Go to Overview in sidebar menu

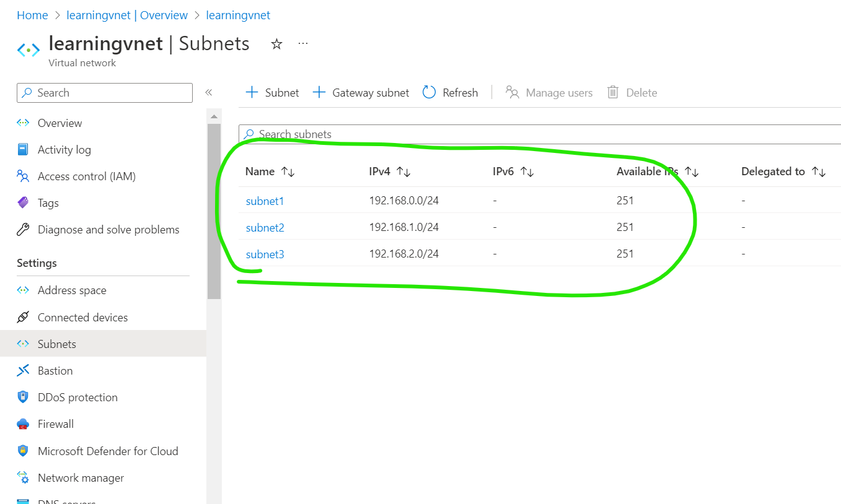(x=59, y=123)
